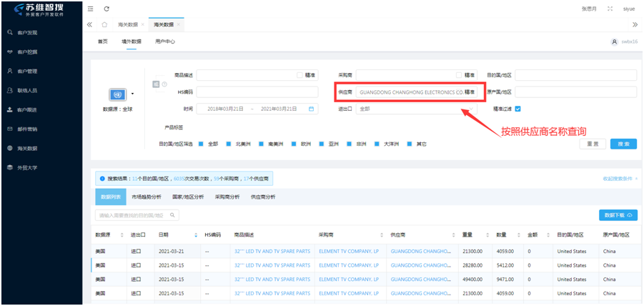Click the 数据下载 button
This screenshot has width=644, height=306.
tap(618, 215)
